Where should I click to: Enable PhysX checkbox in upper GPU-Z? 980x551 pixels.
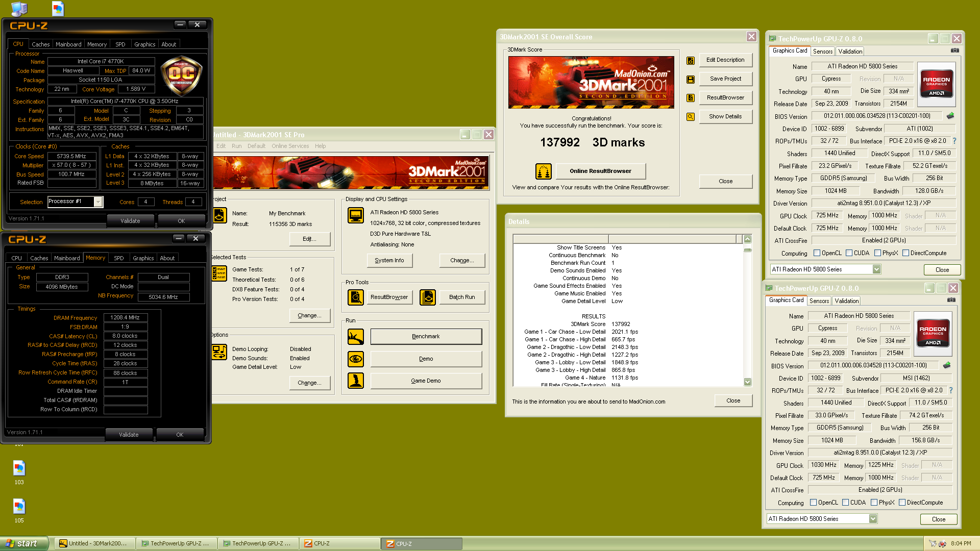click(x=877, y=253)
